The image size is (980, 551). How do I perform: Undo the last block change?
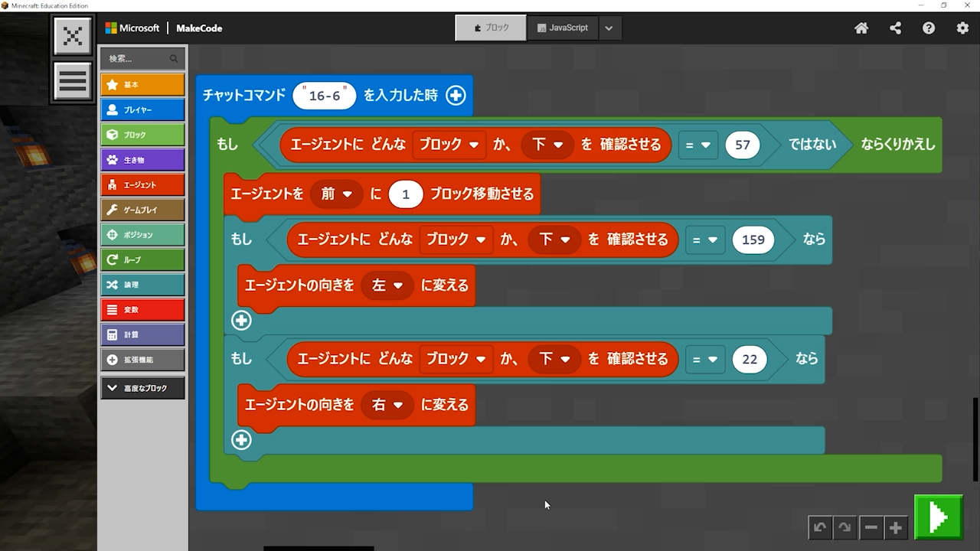pos(820,527)
